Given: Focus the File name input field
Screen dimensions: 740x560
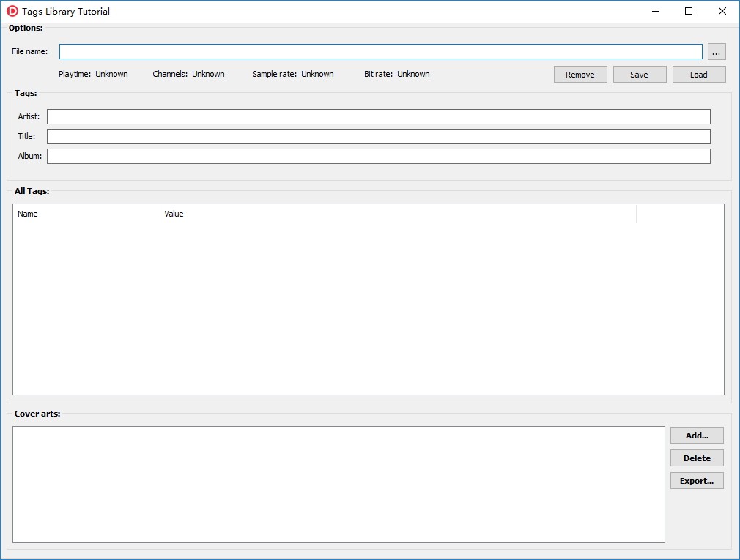Looking at the screenshot, I should click(380, 52).
